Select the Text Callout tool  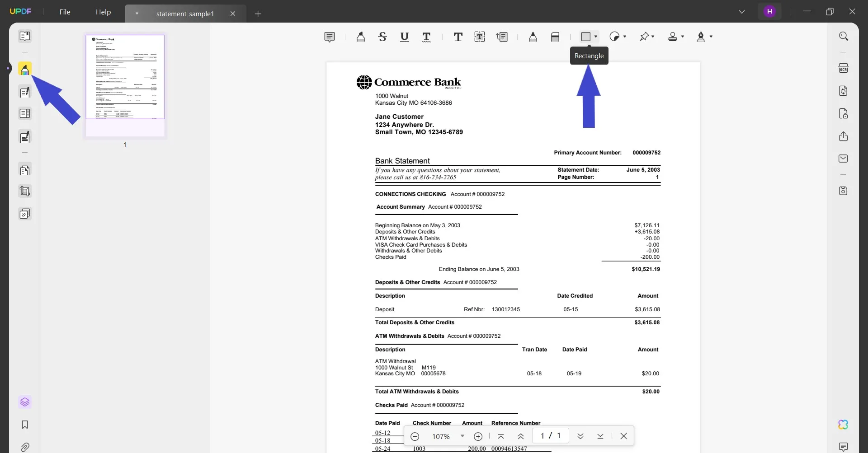click(502, 37)
